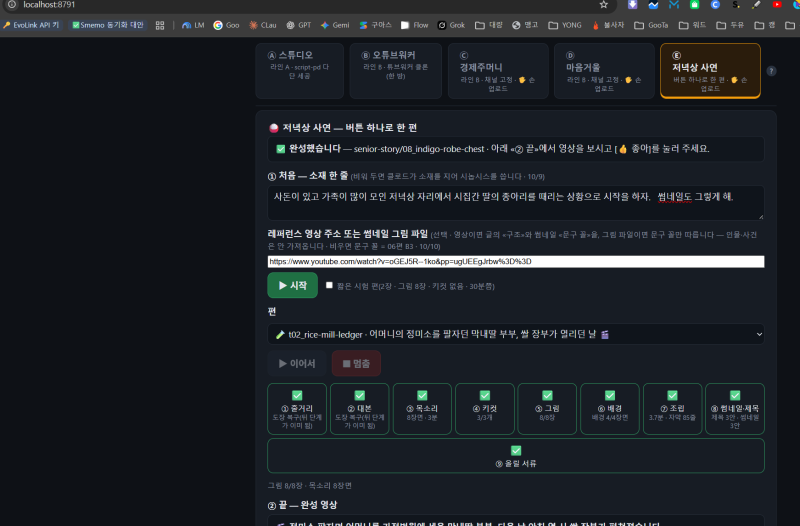The image size is (800, 526).
Task: Click the help question mark icon
Action: click(771, 71)
